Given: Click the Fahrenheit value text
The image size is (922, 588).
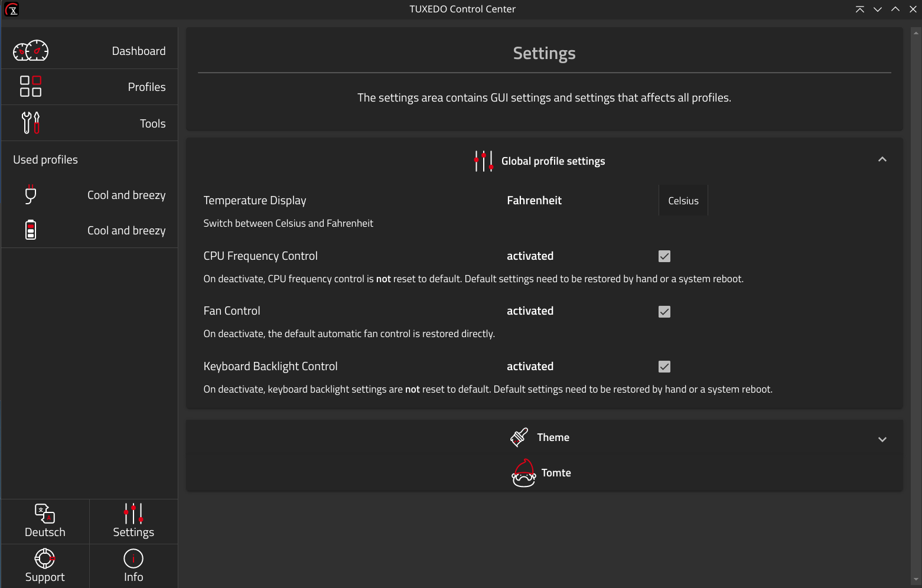Looking at the screenshot, I should [x=534, y=200].
